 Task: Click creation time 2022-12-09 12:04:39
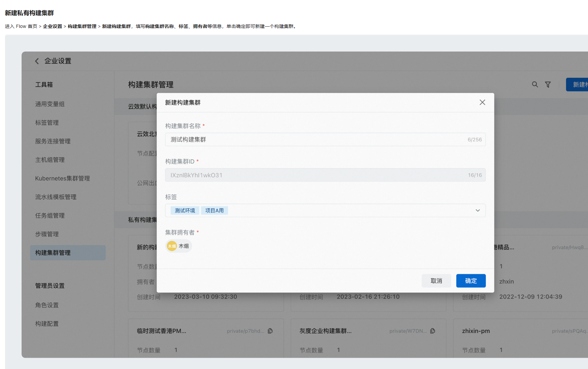(x=531, y=297)
